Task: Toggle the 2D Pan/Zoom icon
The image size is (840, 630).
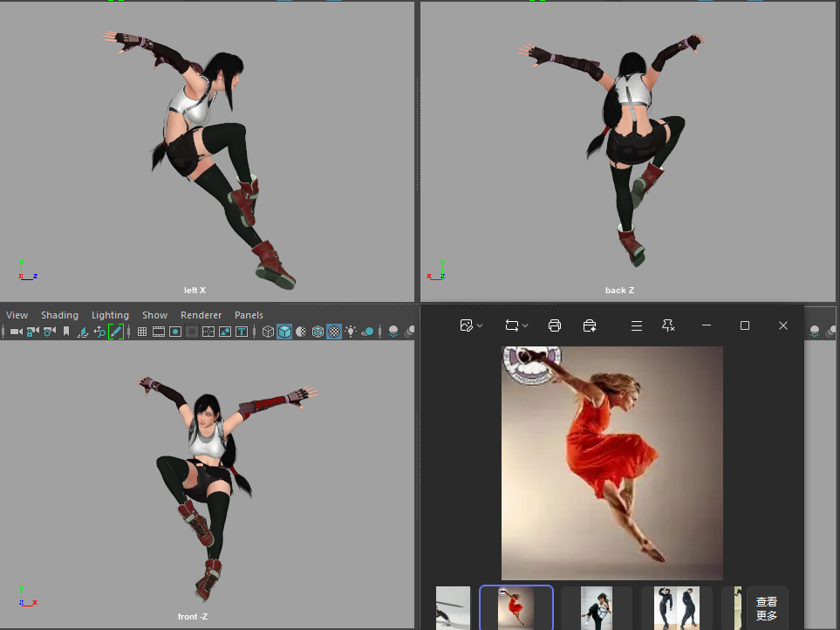Action: point(99,332)
